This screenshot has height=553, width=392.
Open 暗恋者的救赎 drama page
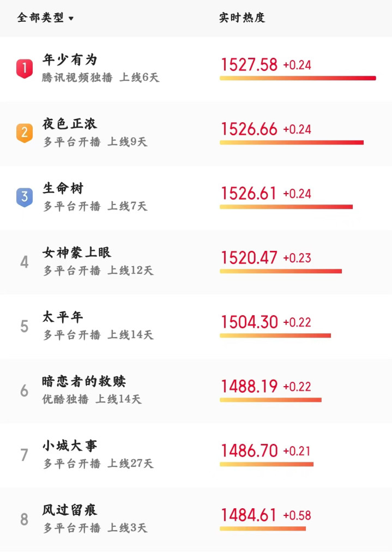coord(84,381)
